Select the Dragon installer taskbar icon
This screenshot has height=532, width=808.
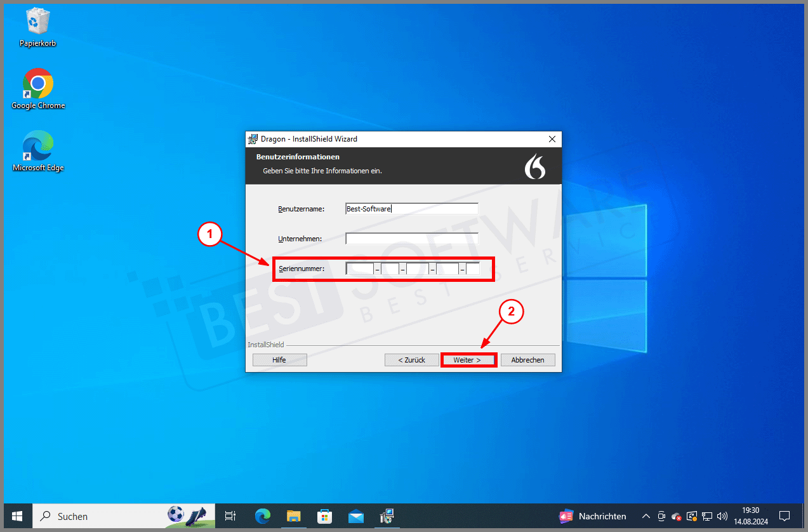pos(387,516)
